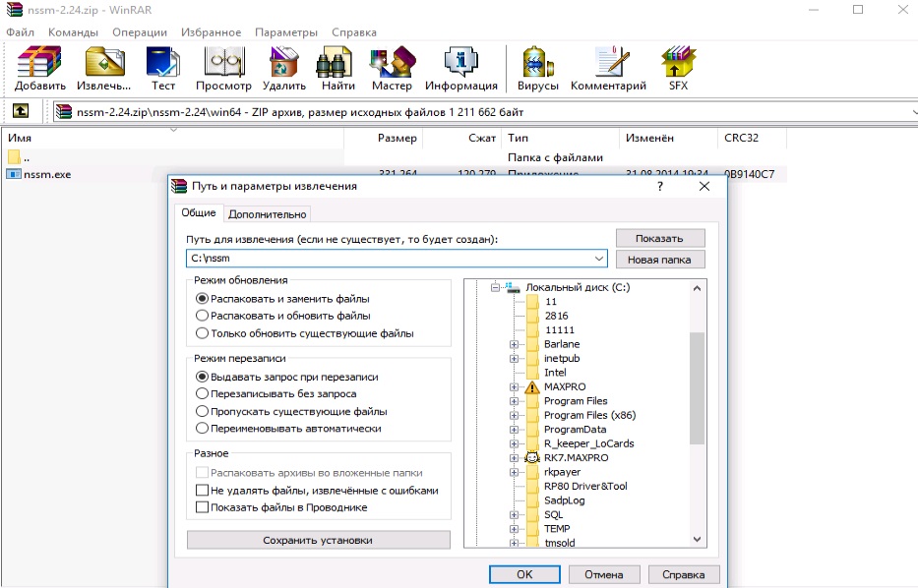Select the Intel folder icon
This screenshot has width=918, height=588.
click(x=532, y=372)
